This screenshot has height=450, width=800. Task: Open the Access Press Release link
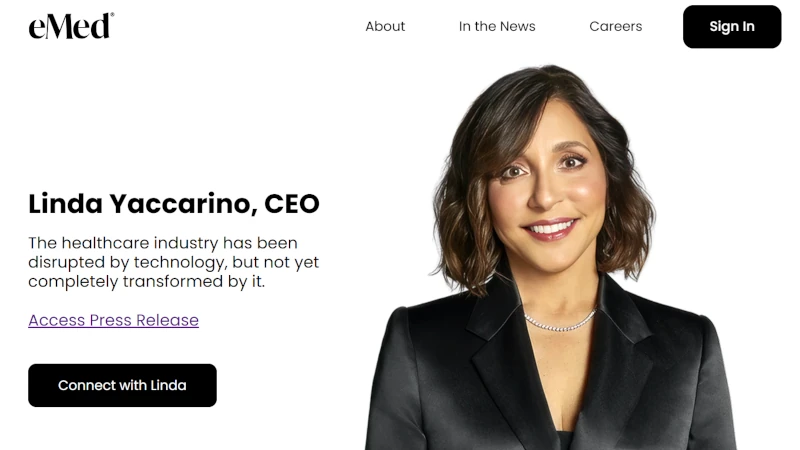click(113, 320)
